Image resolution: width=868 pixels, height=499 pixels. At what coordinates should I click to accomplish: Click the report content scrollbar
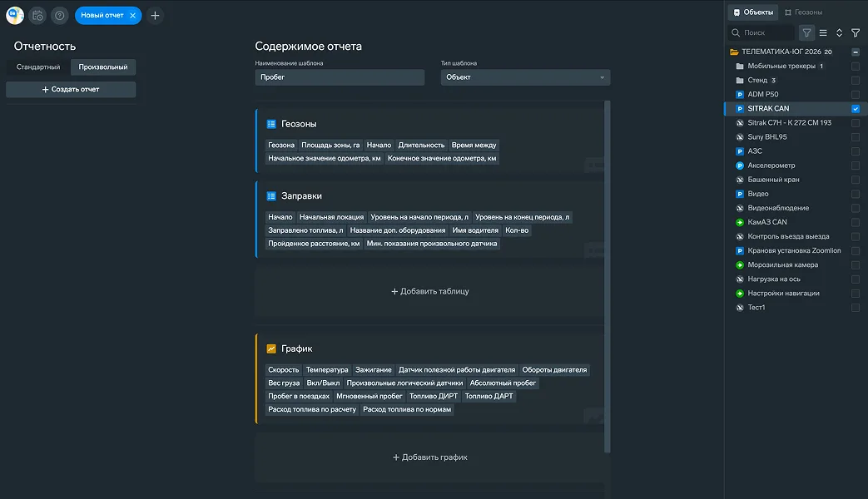pyautogui.click(x=608, y=277)
